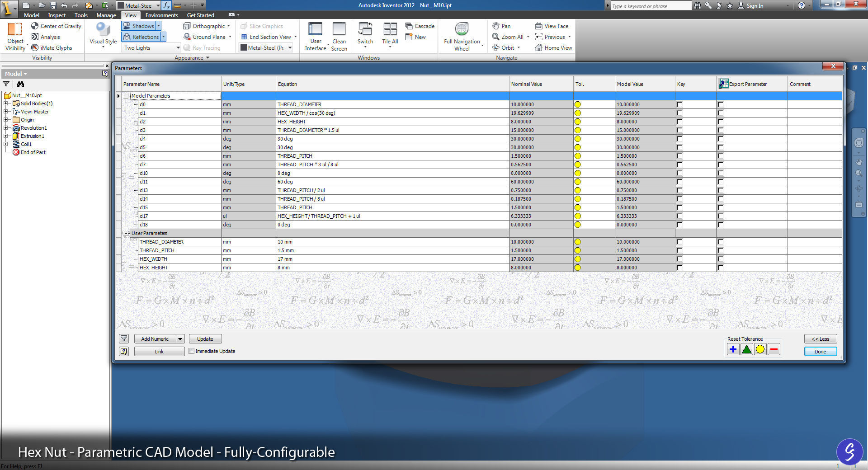
Task: Enable the Immediate Update checkbox
Action: 192,351
